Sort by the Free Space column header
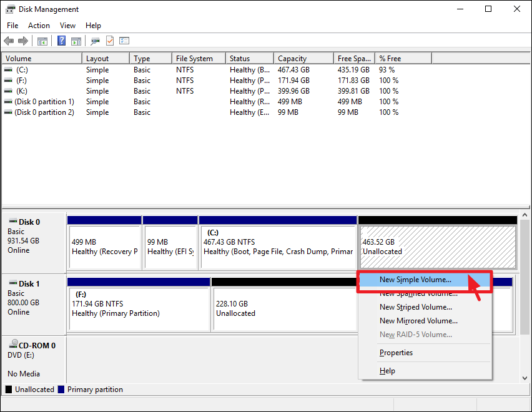Image resolution: width=532 pixels, height=412 pixels. pyautogui.click(x=354, y=58)
